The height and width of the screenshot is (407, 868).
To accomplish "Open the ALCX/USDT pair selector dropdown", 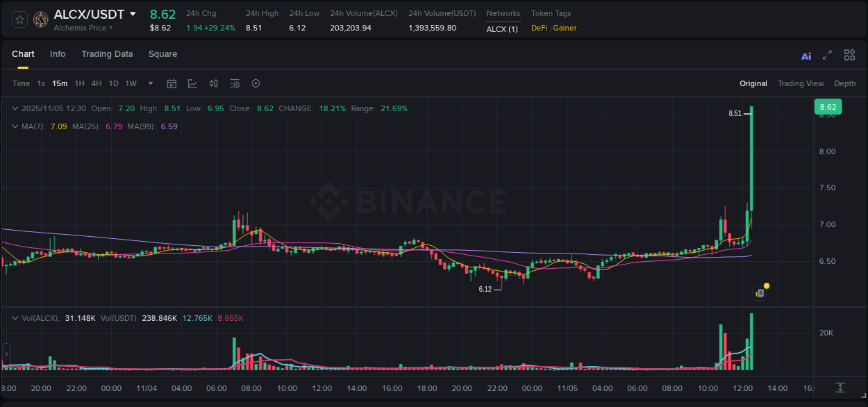I will pyautogui.click(x=133, y=14).
